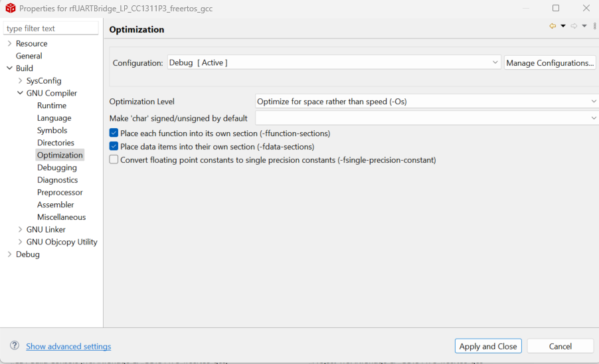Image resolution: width=599 pixels, height=364 pixels.
Task: Click the Code Composer Studio title bar icon
Action: coord(10,9)
